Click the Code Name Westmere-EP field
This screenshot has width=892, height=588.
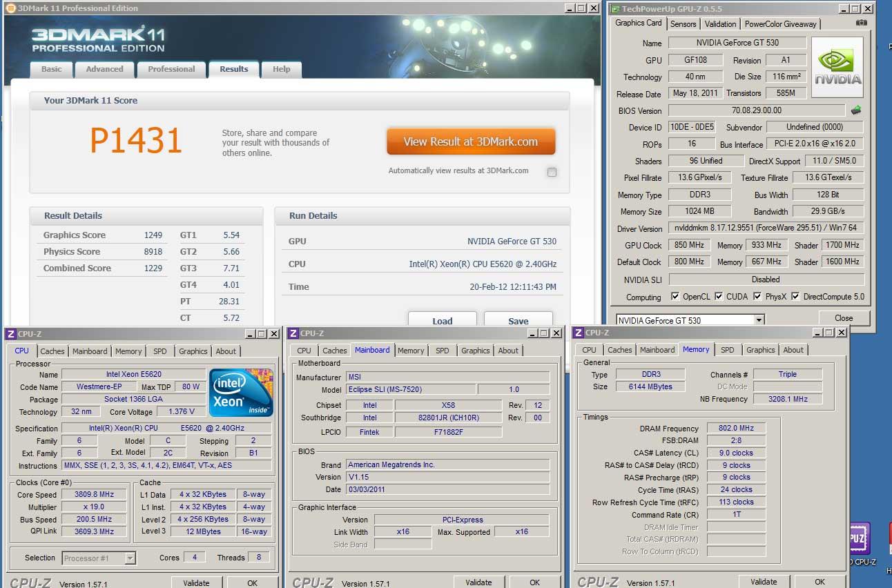pos(99,387)
